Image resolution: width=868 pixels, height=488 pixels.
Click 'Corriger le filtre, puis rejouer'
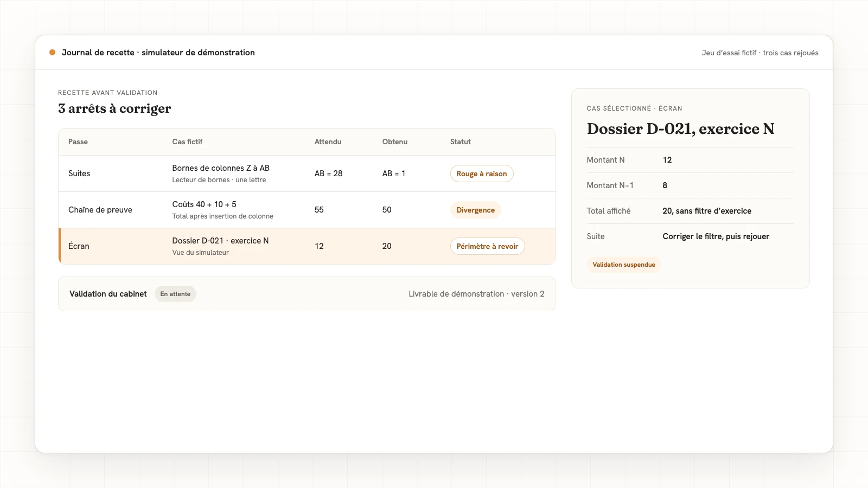click(x=716, y=236)
